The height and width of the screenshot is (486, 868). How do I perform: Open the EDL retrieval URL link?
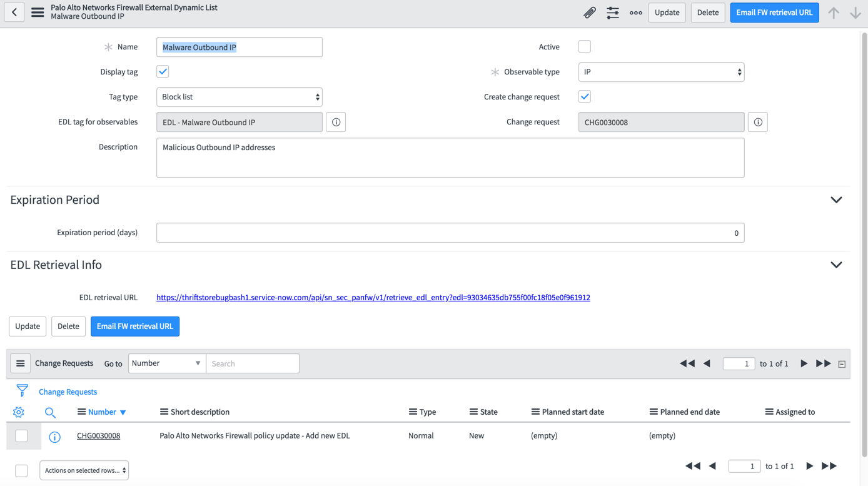(373, 297)
